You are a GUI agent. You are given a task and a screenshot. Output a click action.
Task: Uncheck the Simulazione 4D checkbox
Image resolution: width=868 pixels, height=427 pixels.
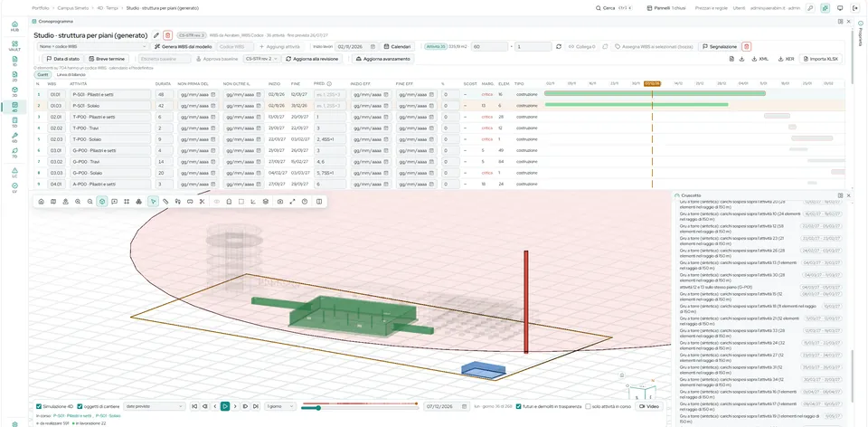click(39, 406)
